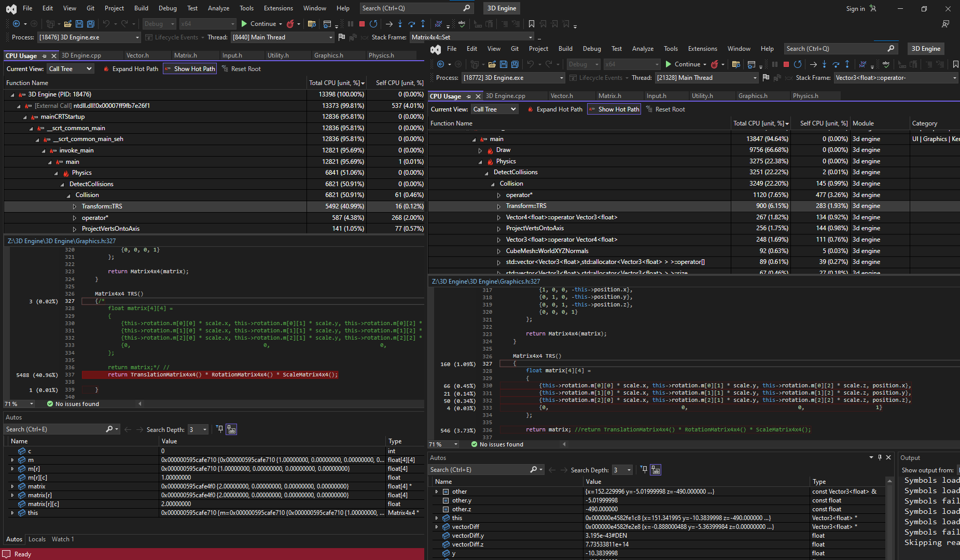The height and width of the screenshot is (560, 960).
Task: Click Step Out arrow in left window toolbar
Action: [423, 24]
